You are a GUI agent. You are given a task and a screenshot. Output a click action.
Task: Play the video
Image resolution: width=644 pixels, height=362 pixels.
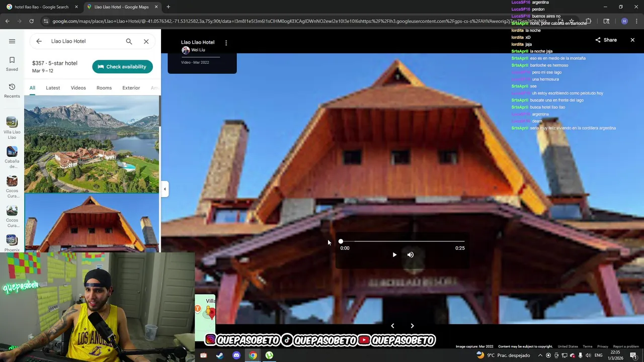coord(394,255)
